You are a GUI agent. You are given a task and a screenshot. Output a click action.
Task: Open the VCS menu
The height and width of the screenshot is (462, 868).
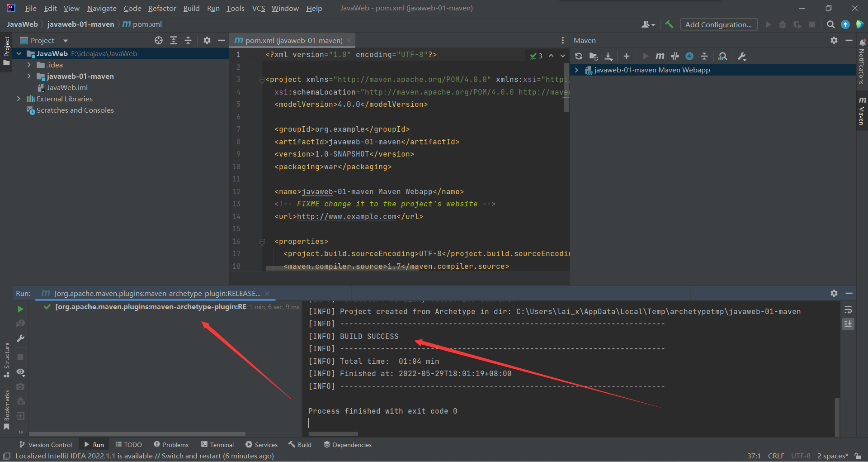point(259,8)
